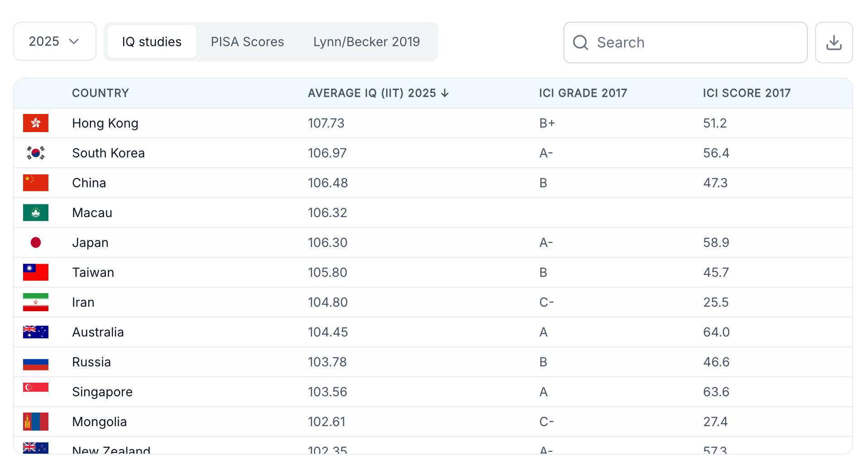Click the Japan flag icon
The image size is (868, 465).
click(36, 242)
